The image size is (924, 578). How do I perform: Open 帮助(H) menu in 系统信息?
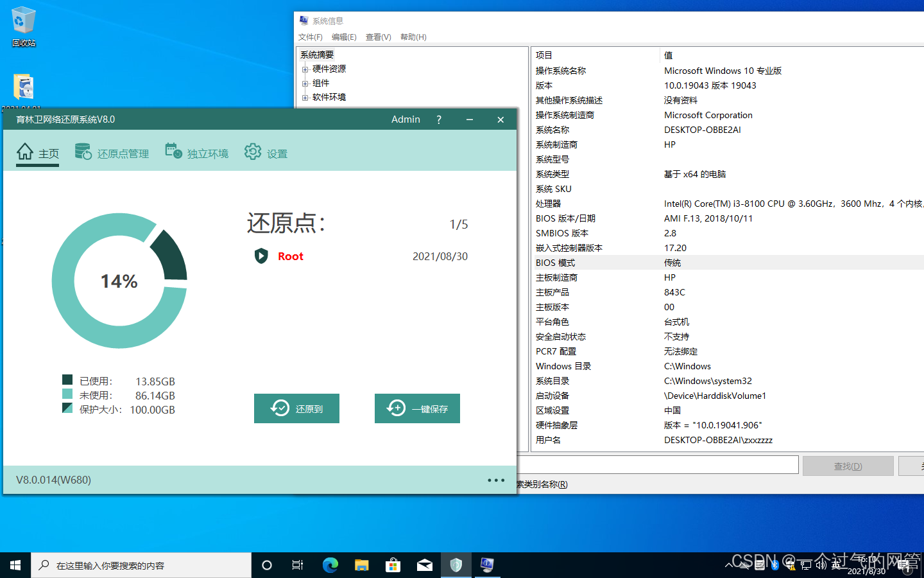coord(413,37)
